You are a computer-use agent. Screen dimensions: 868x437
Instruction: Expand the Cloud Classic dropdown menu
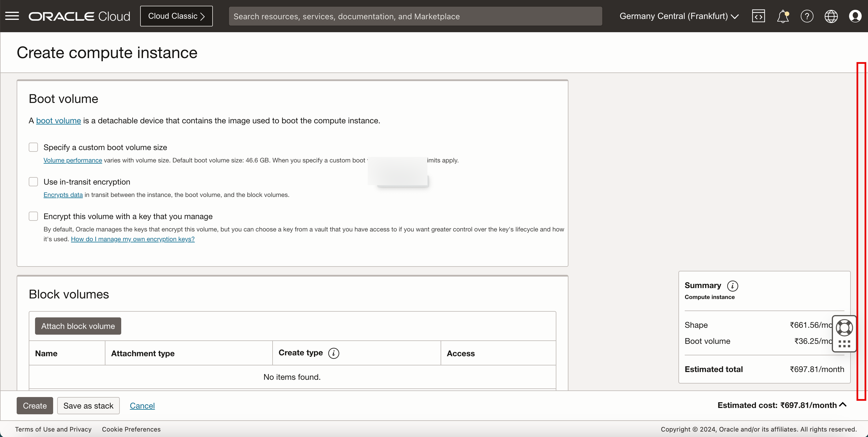(176, 16)
